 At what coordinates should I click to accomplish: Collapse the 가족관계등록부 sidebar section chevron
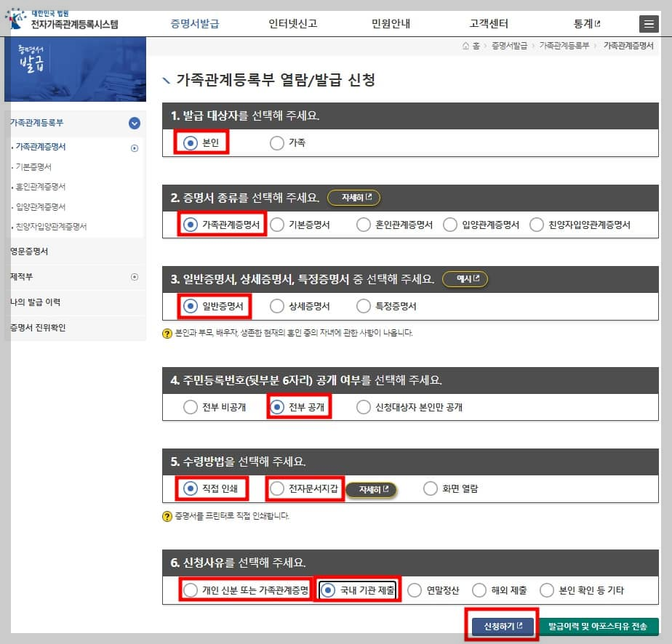coord(135,124)
